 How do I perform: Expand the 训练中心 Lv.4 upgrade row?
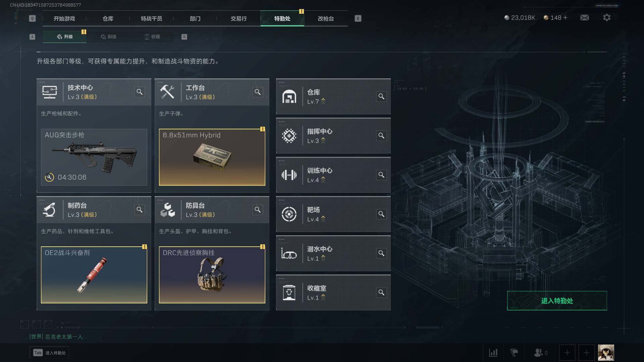(333, 175)
